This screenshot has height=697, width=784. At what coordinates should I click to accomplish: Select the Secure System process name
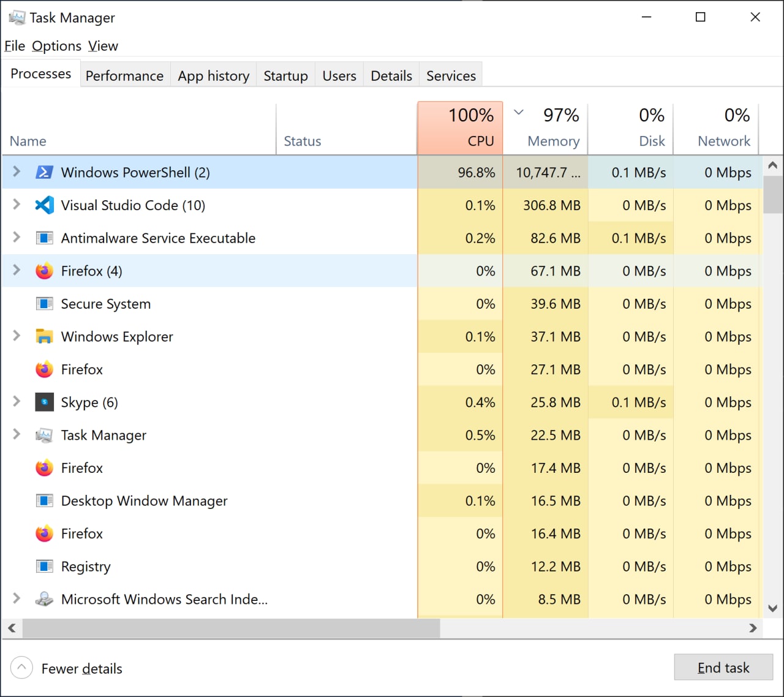pyautogui.click(x=106, y=304)
